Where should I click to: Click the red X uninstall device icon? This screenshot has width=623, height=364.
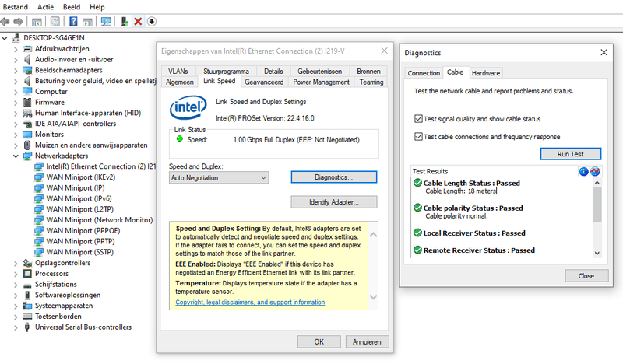138,21
